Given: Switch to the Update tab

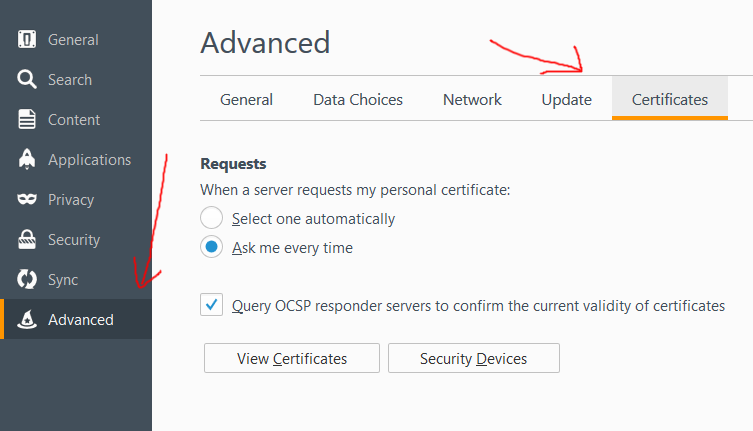Looking at the screenshot, I should point(567,99).
